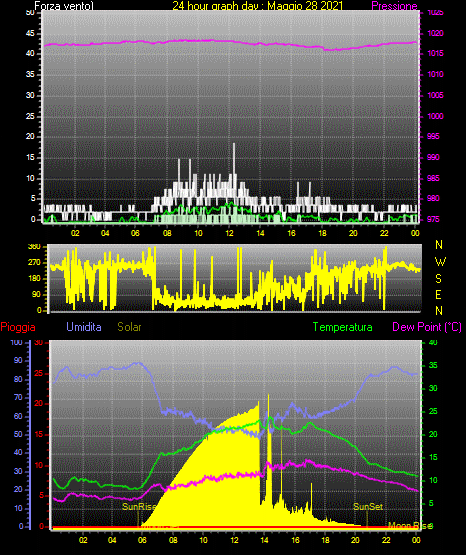Click the green 'Temperatura' legend label
Viewport: 466px width, 555px height.
343,327
